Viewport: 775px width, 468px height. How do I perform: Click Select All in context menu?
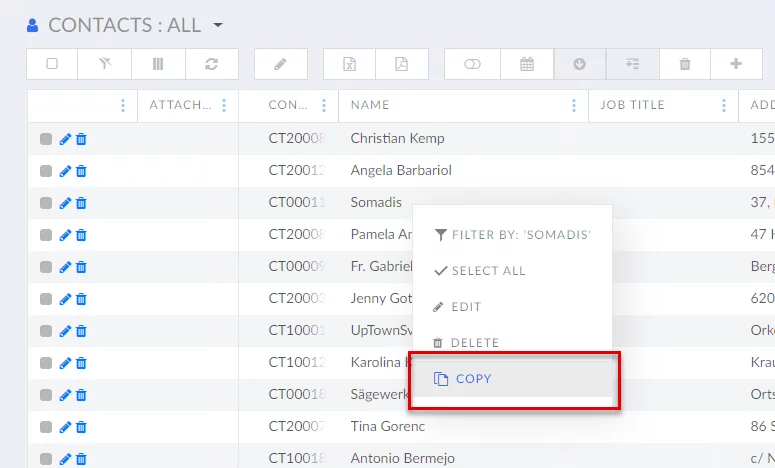pyautogui.click(x=487, y=271)
